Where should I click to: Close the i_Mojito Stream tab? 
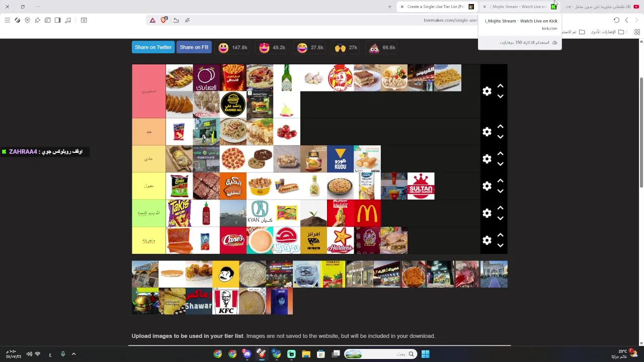coord(485,7)
